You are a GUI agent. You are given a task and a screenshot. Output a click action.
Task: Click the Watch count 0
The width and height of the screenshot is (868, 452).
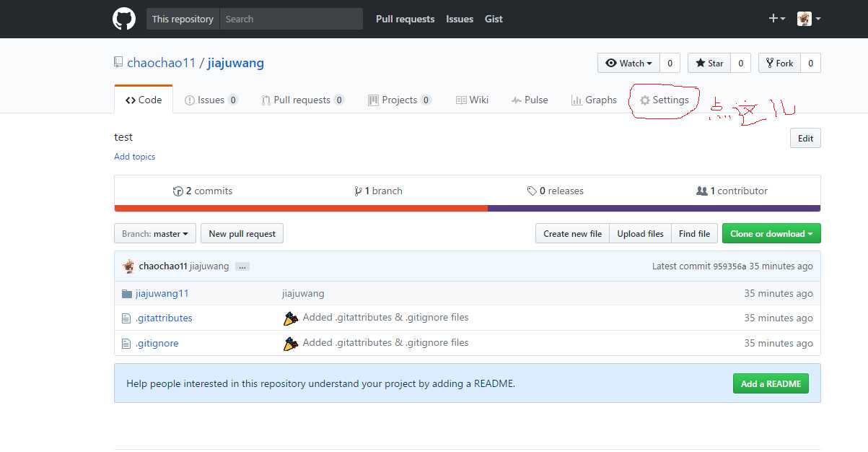click(670, 64)
